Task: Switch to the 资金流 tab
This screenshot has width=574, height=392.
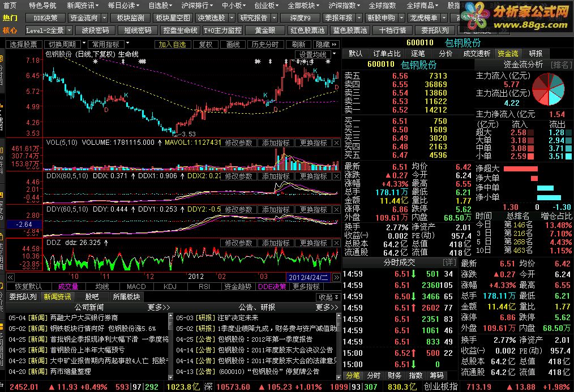Action: (x=508, y=53)
